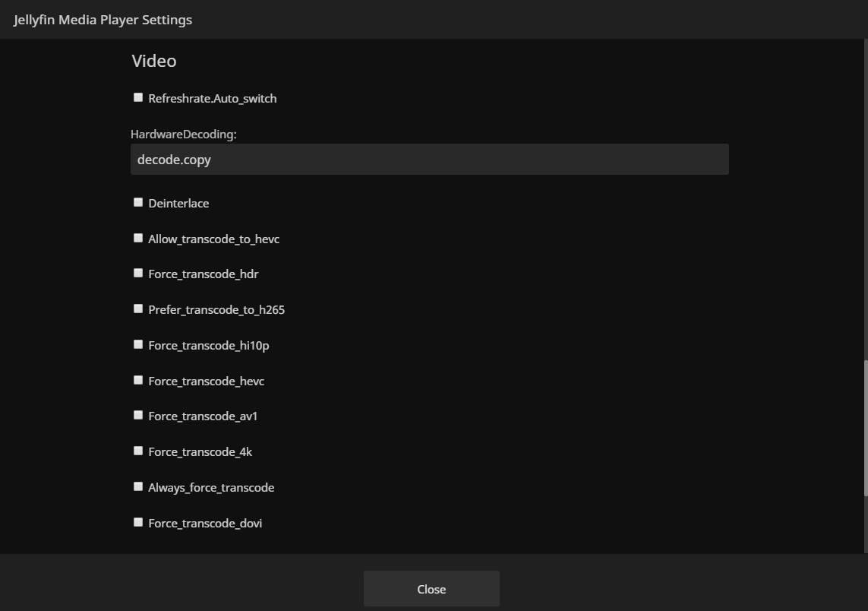
Task: Check the Force_transcode_hevc box
Action: click(138, 380)
